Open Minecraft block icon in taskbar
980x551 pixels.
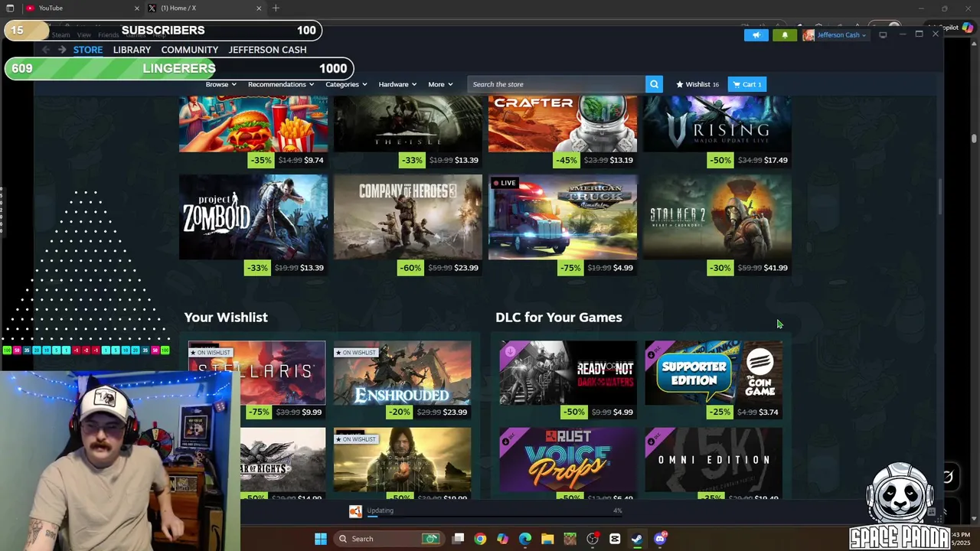570,539
